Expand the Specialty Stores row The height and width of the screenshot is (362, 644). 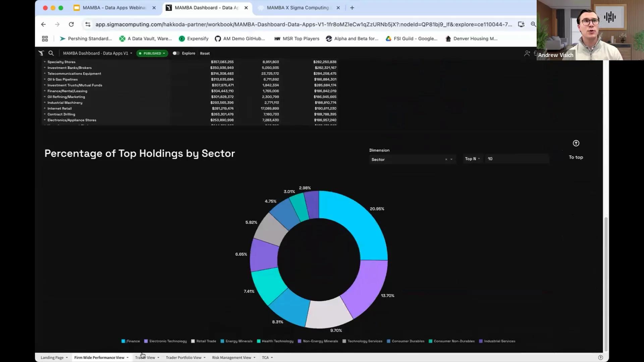click(x=45, y=62)
